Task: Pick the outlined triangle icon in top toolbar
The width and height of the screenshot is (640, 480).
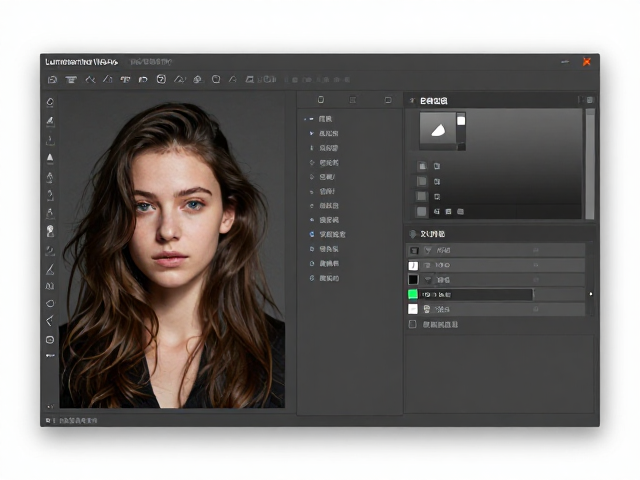Action: click(107, 79)
